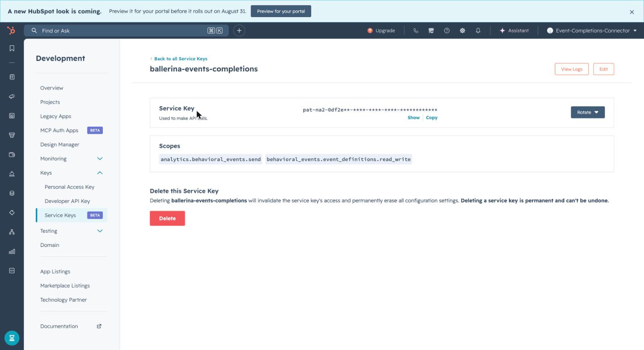
Task: Open the Marketplace storefront icon
Action: pos(431,30)
